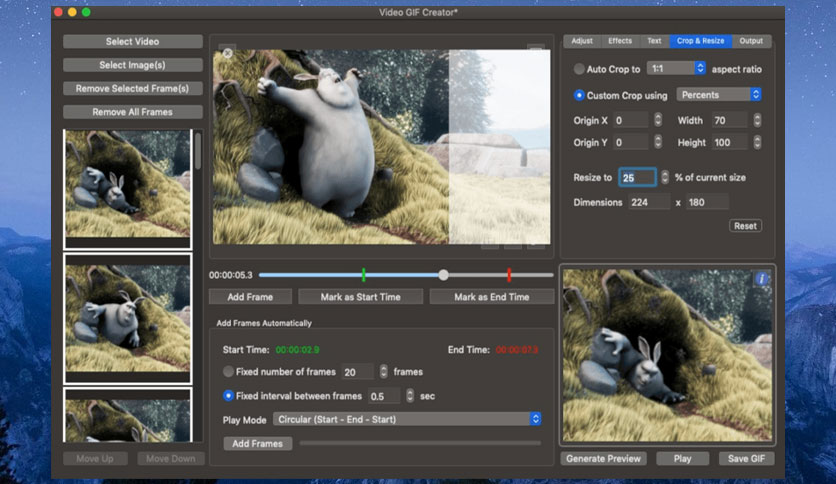Click the frames count stepper
The width and height of the screenshot is (836, 484).
coord(383,372)
